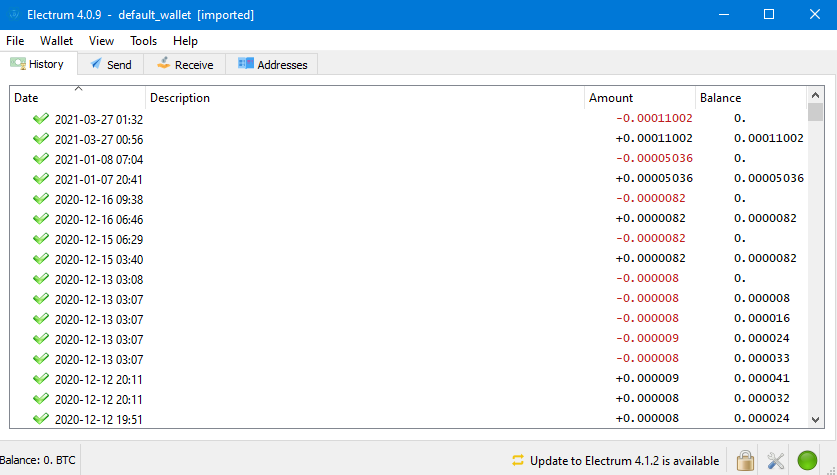Click 'Update to Electrum 4.1.2 is available' button

pos(615,460)
